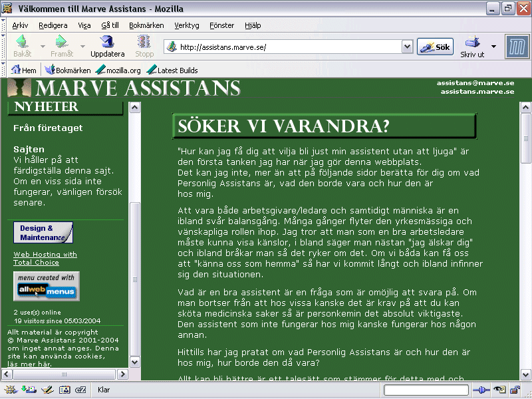Click the main page vertical scrollbar down arrow

coord(525,374)
